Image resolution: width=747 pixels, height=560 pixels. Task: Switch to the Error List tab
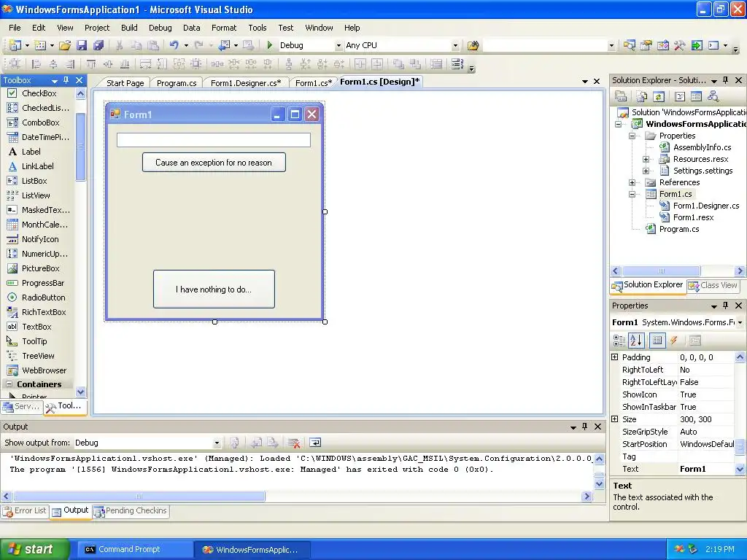[x=25, y=510]
